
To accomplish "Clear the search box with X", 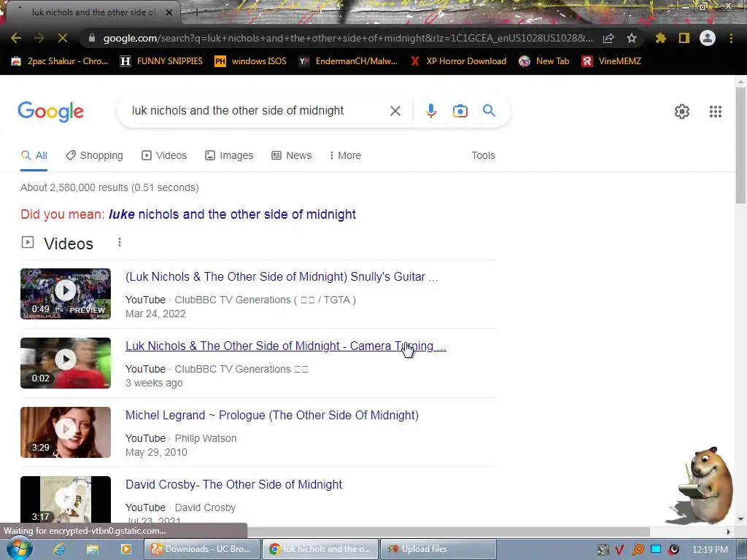I will (395, 111).
